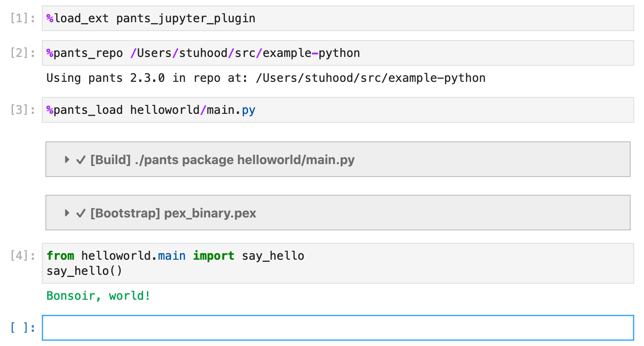Click the say_hello() line in cell 4
The image size is (644, 346).
(x=84, y=271)
